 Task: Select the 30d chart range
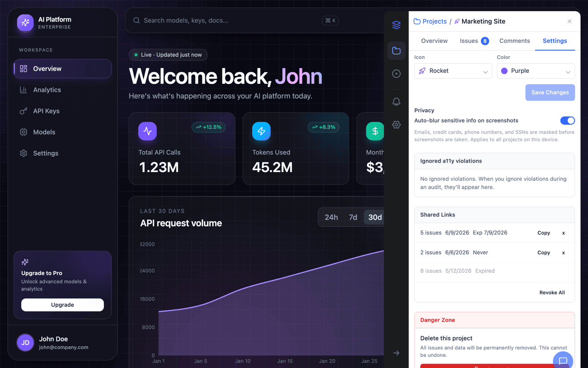(x=375, y=217)
